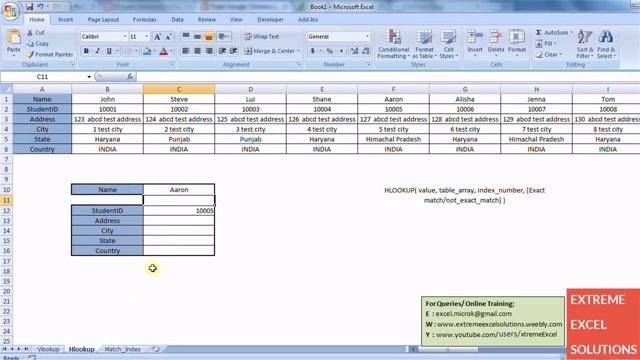The height and width of the screenshot is (360, 640).
Task: Click the Decrease Indent icon
Action: pos(222,51)
